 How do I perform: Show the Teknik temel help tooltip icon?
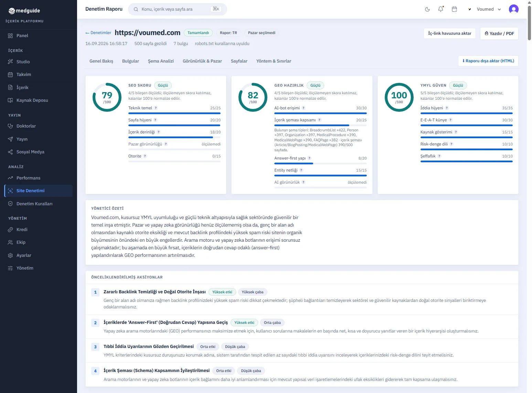coord(156,108)
